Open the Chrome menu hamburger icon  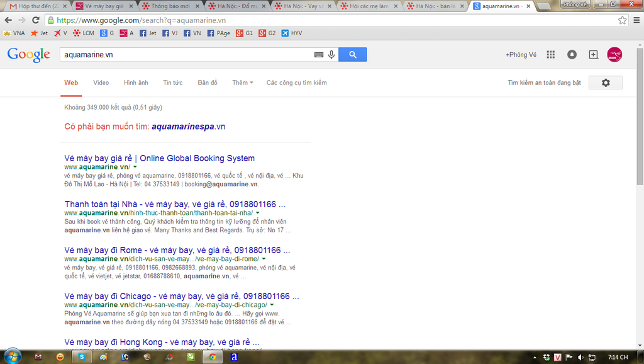click(x=636, y=20)
